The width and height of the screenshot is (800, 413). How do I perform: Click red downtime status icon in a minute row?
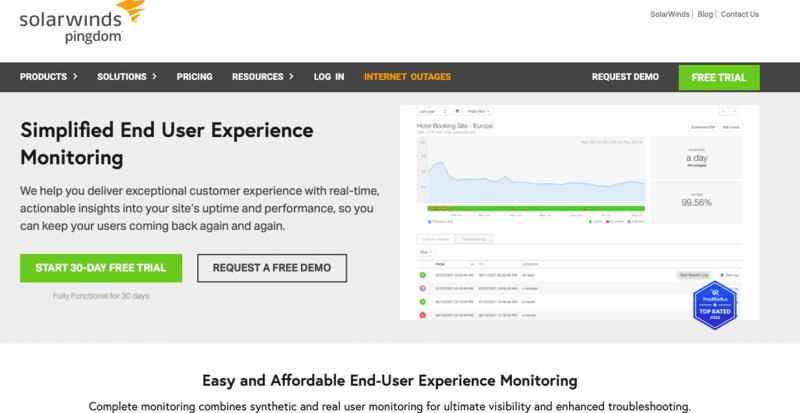pos(422,315)
